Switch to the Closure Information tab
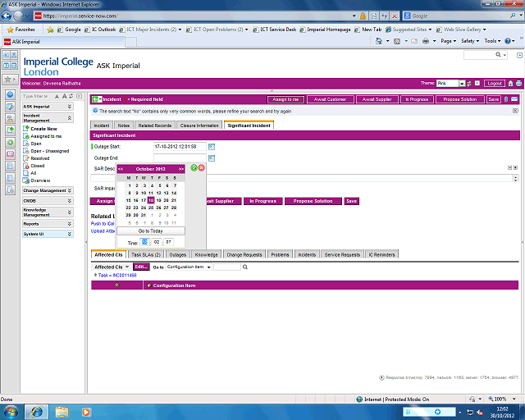The width and height of the screenshot is (525, 420). point(199,126)
